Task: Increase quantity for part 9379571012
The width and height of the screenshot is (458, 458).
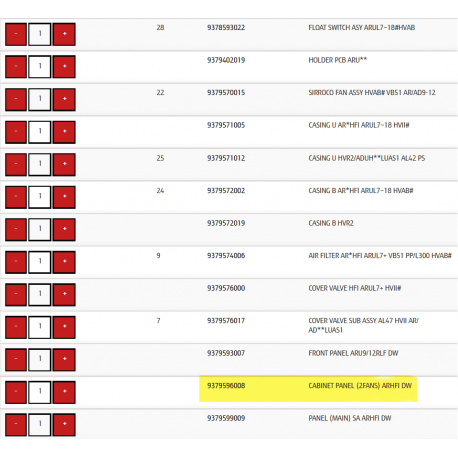Action: pos(64,164)
